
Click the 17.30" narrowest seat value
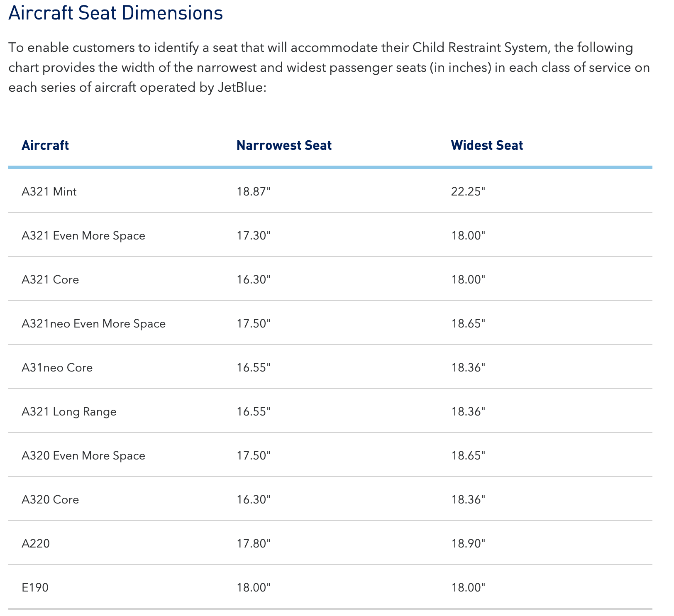point(254,236)
